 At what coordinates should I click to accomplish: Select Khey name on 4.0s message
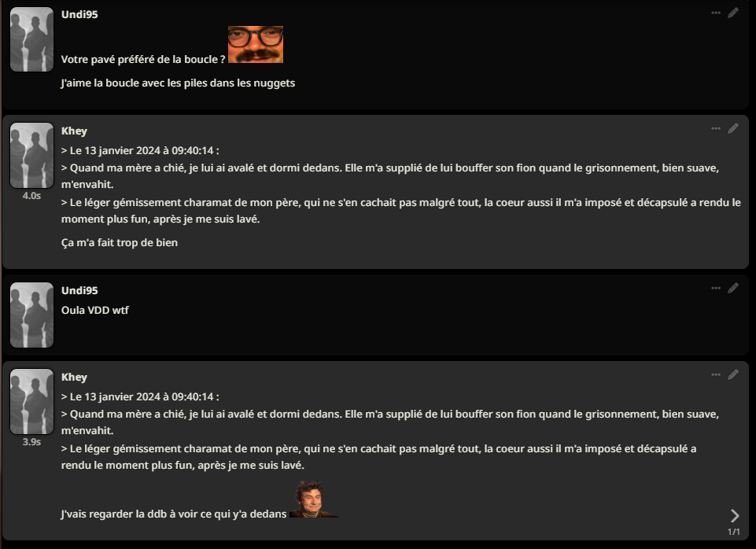coord(74,131)
